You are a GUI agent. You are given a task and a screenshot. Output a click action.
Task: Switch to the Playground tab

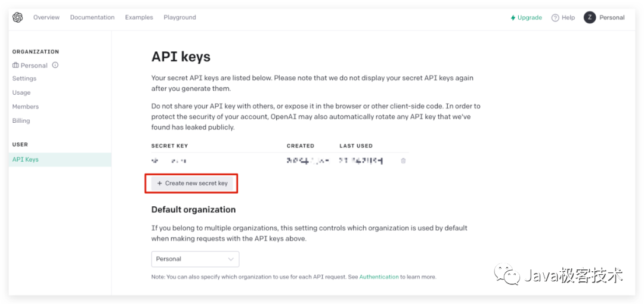(179, 17)
